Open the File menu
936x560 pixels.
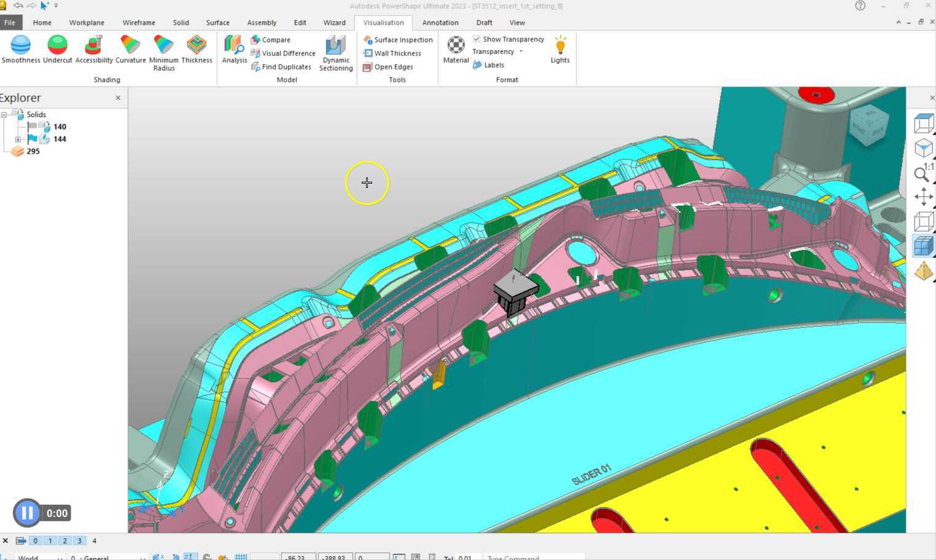(x=10, y=23)
